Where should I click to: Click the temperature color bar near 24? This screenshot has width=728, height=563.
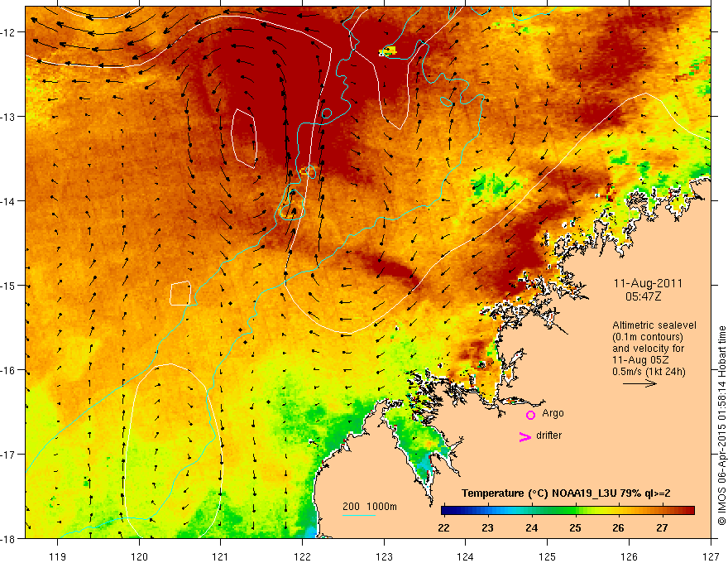[532, 511]
